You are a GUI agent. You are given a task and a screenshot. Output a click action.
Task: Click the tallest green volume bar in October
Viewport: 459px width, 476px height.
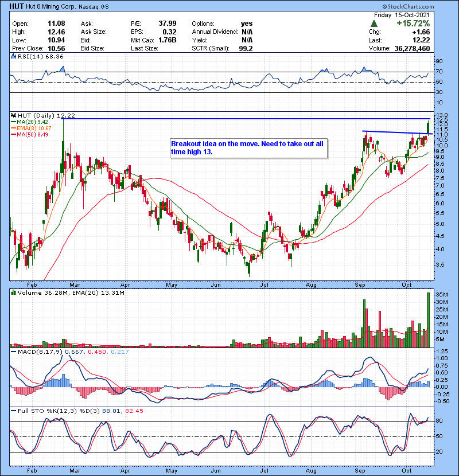point(429,320)
